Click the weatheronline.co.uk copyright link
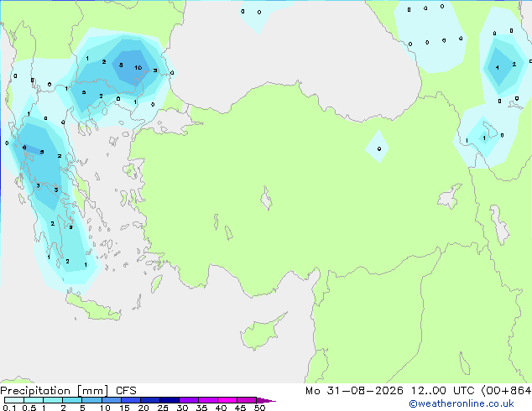 pos(462,403)
